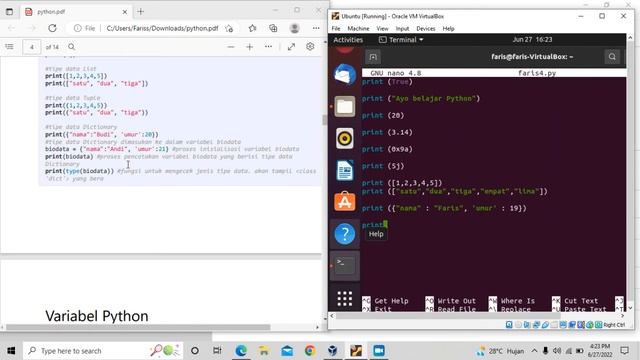Open the Ubuntu clock showing Jun 27 16:23
This screenshot has height=360, width=640.
[532, 40]
